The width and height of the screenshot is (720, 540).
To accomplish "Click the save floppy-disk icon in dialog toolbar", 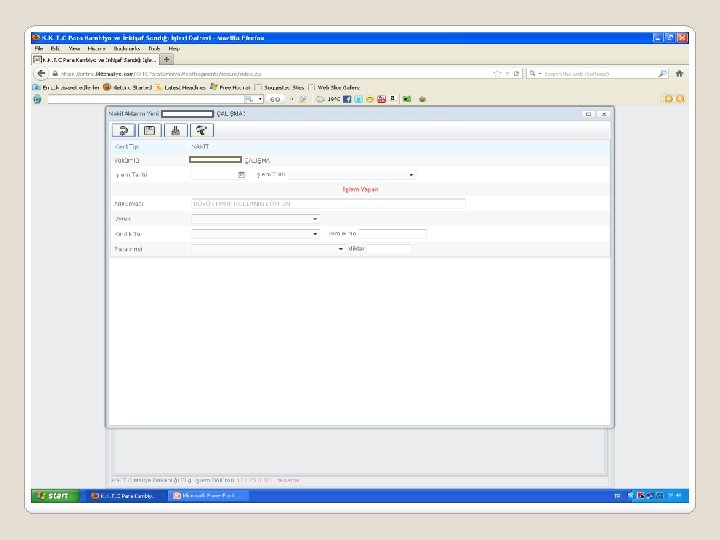I will tap(150, 130).
